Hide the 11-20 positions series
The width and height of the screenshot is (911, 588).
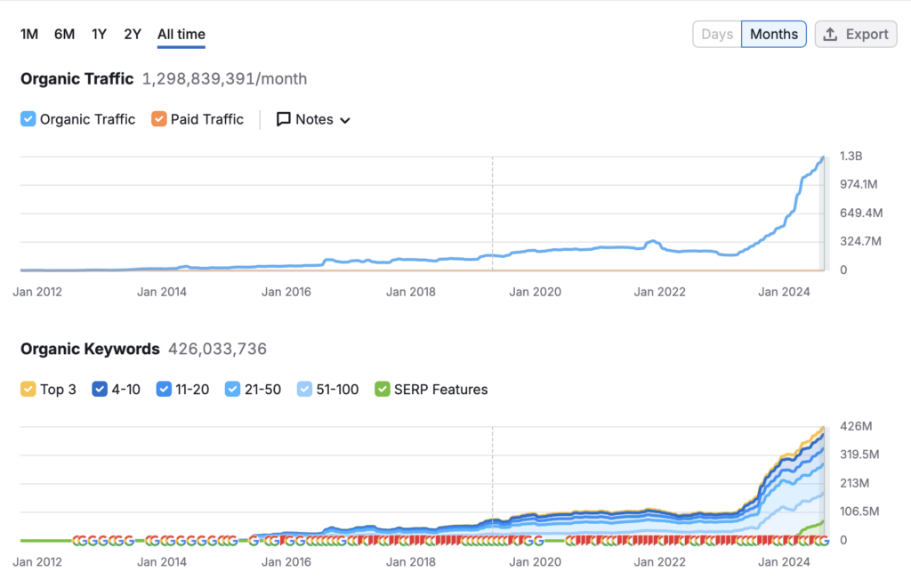pyautogui.click(x=164, y=389)
